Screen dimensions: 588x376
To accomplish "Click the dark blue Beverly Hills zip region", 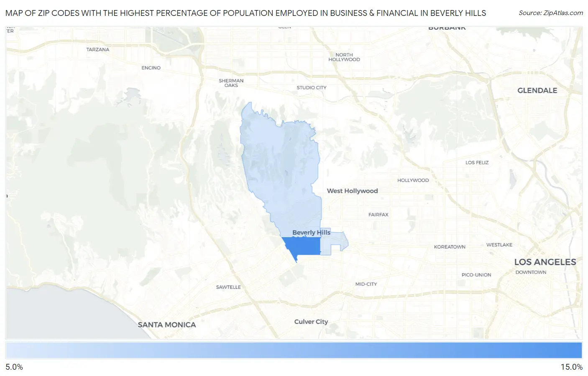I will (303, 246).
